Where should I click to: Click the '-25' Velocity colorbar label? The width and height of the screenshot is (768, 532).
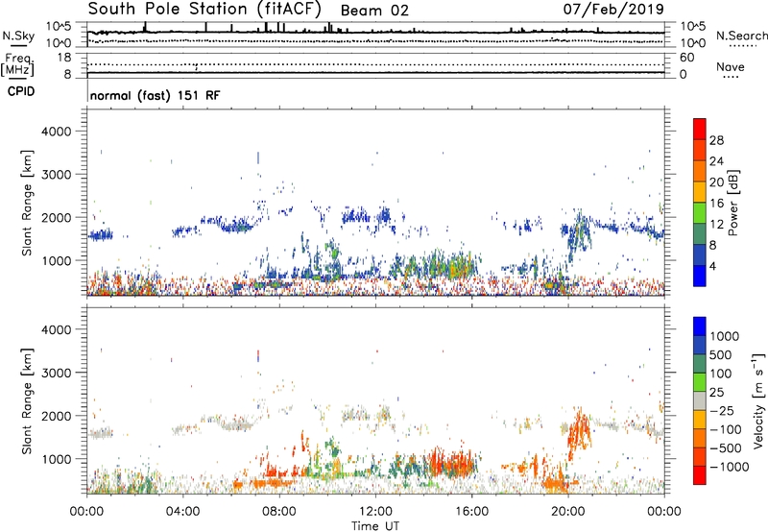click(x=723, y=411)
